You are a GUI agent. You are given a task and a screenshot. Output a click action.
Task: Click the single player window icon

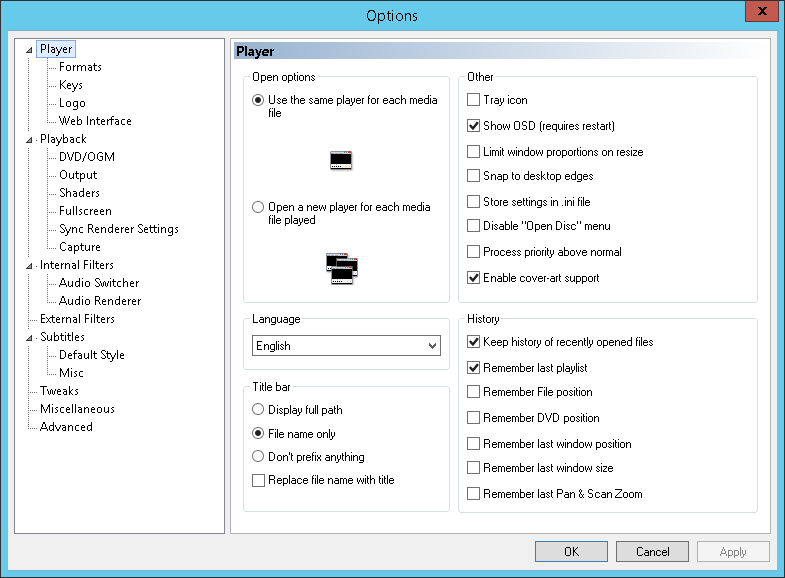[x=341, y=160]
